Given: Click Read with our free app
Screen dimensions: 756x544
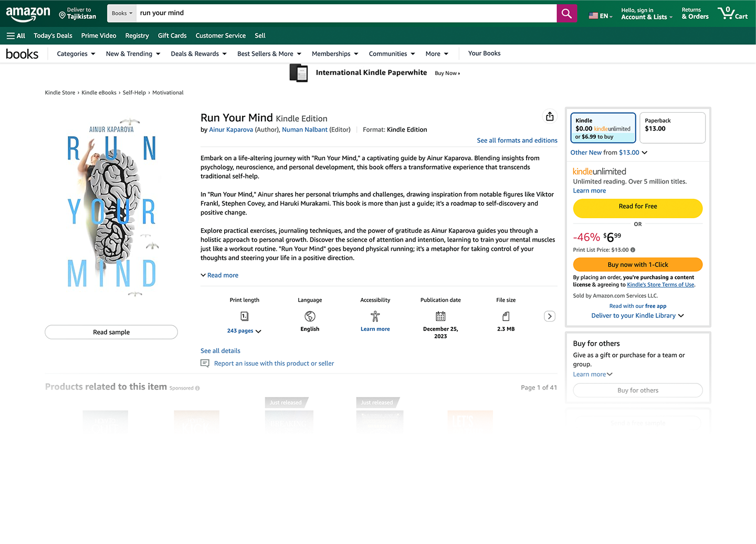Looking at the screenshot, I should [638, 306].
